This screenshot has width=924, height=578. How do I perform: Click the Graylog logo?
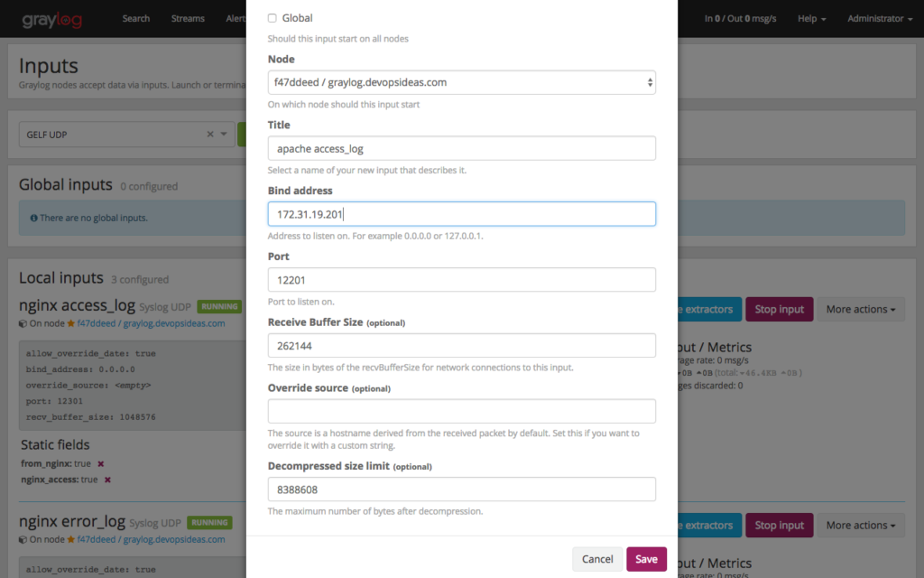click(53, 18)
